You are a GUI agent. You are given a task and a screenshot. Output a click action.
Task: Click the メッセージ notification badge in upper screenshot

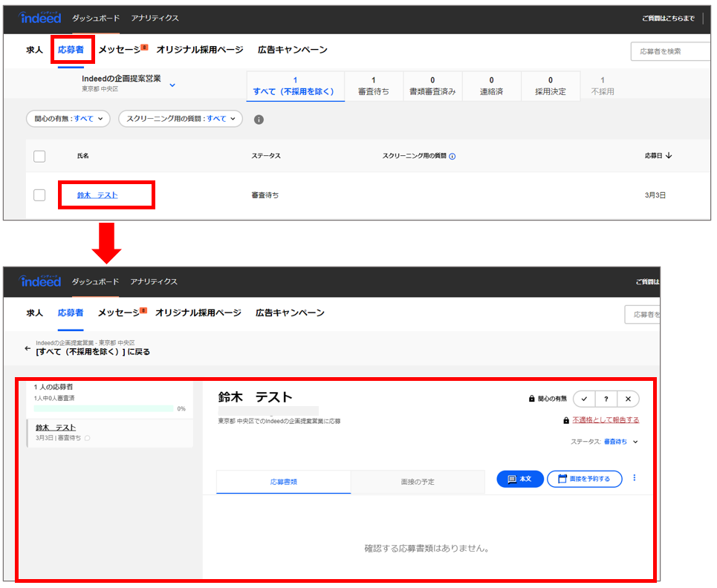point(144,47)
